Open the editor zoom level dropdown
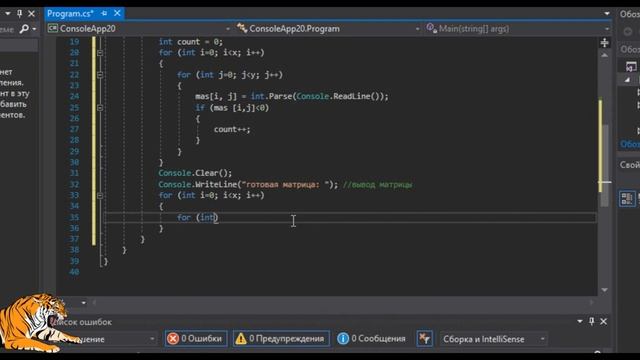 click(83, 302)
